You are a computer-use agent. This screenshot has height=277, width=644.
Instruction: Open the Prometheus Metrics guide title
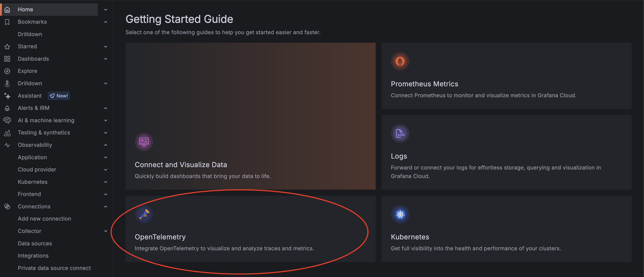[x=424, y=84]
